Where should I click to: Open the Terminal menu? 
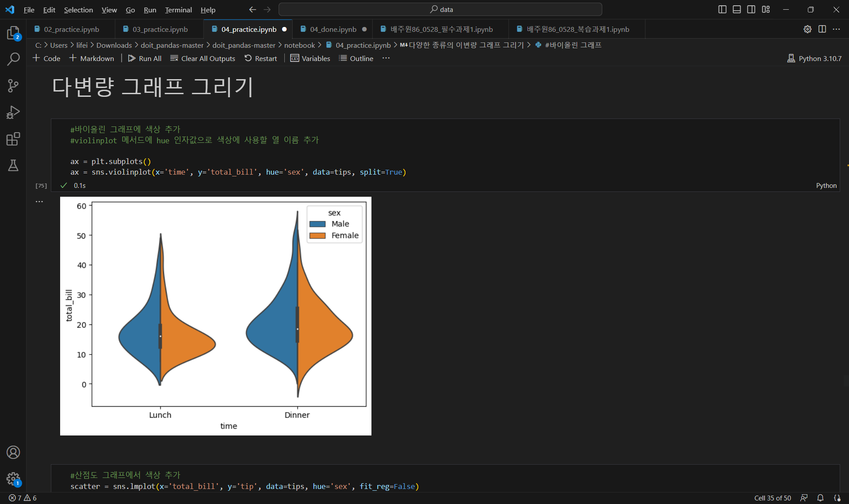(178, 10)
